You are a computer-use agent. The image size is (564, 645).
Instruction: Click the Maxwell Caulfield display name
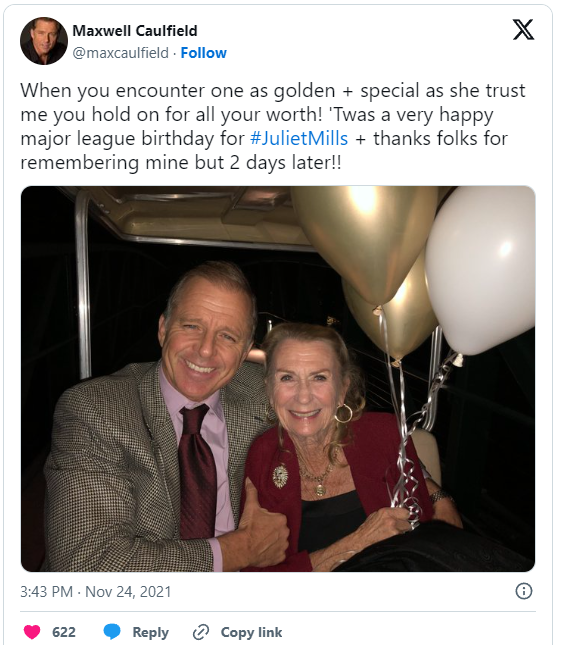point(135,31)
